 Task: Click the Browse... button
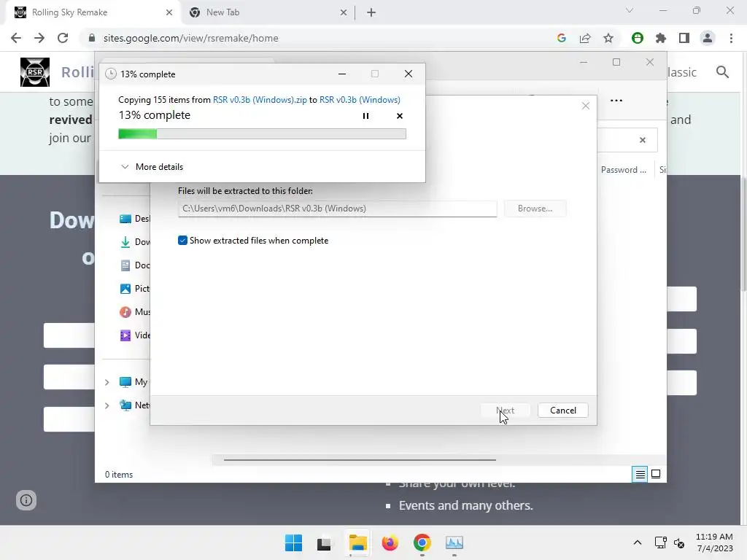click(535, 209)
